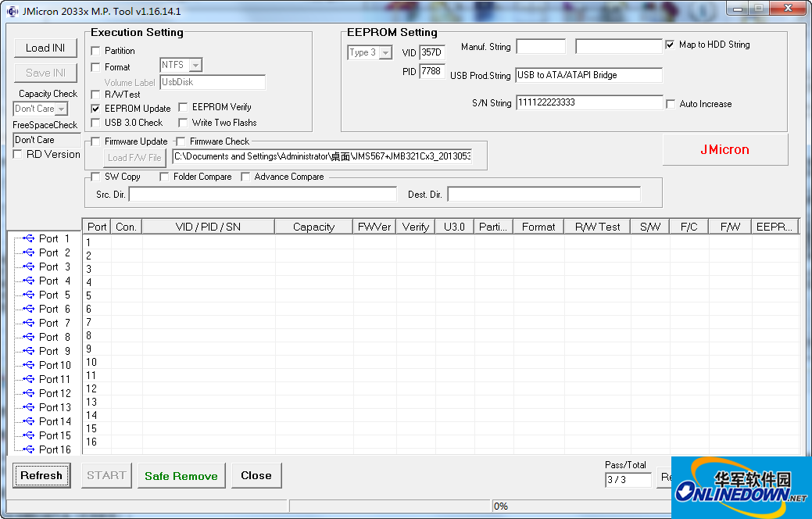812x519 pixels.
Task: Open the NTFS file system dropdown
Action: tap(195, 65)
